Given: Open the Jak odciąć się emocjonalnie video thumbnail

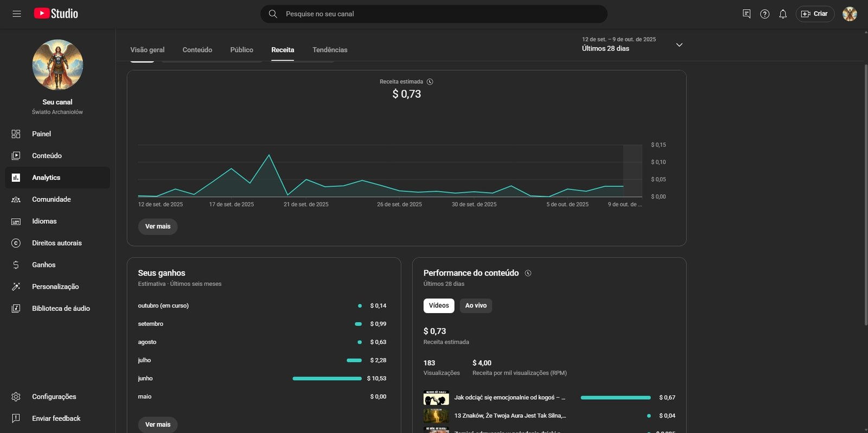Looking at the screenshot, I should pyautogui.click(x=436, y=398).
